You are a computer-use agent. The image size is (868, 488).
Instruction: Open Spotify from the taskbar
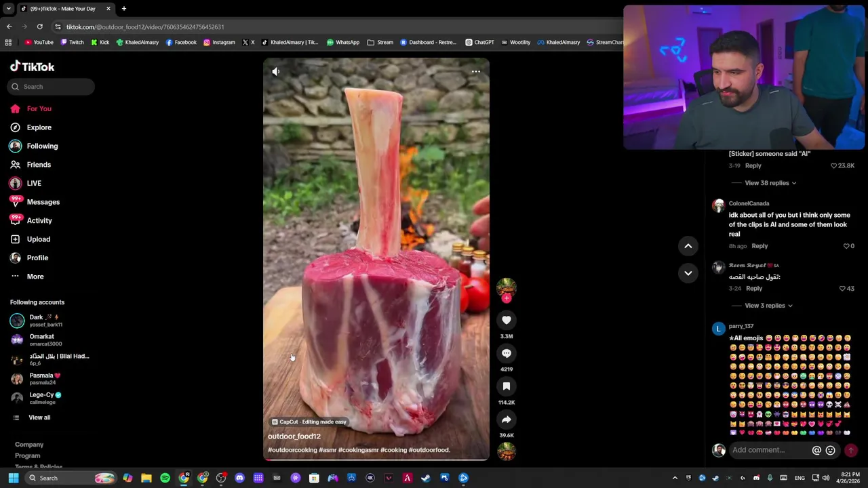pyautogui.click(x=165, y=478)
